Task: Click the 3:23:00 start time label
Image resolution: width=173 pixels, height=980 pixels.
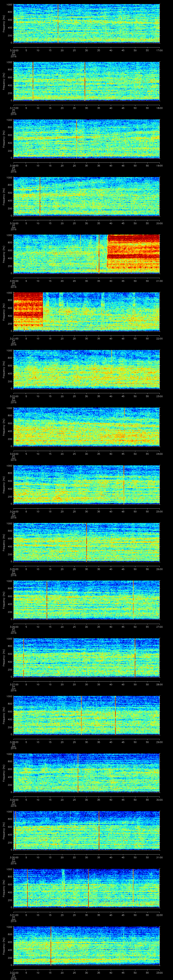Action: tap(14, 454)
